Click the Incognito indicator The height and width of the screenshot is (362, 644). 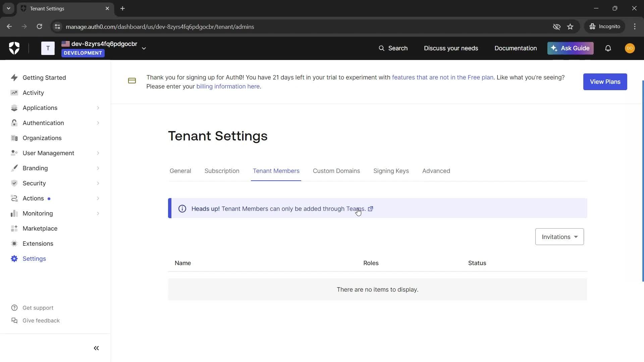(605, 26)
